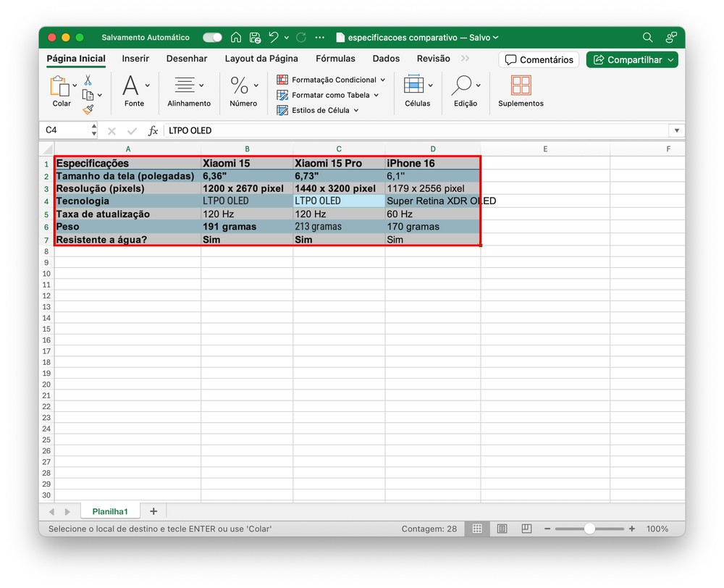Click the Home icon in title bar
724x588 pixels.
pyautogui.click(x=236, y=38)
